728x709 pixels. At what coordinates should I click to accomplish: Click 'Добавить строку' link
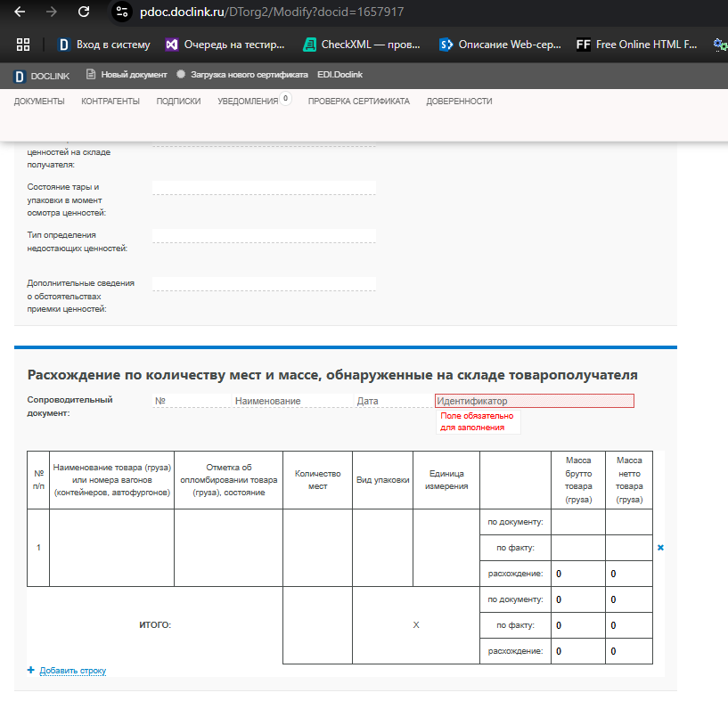coord(73,671)
